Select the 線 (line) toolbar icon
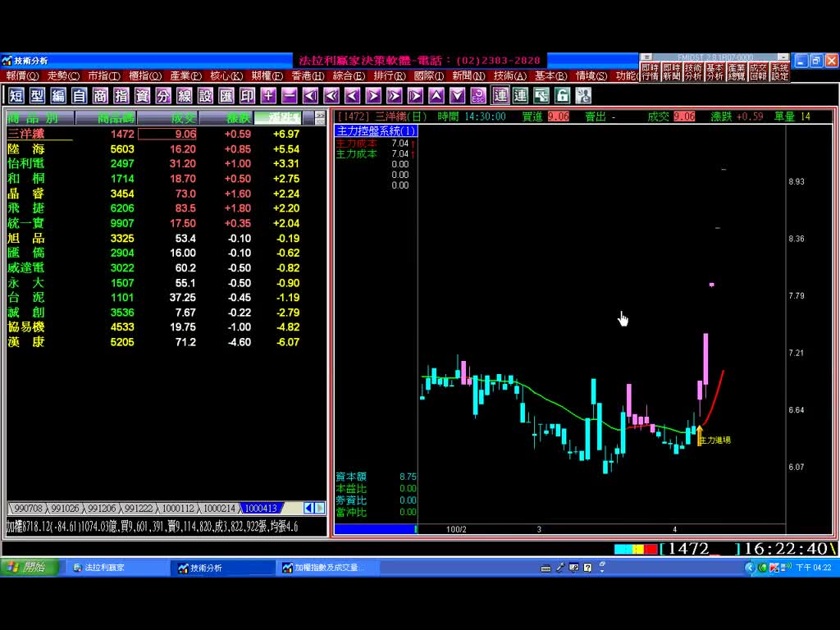 click(x=185, y=96)
